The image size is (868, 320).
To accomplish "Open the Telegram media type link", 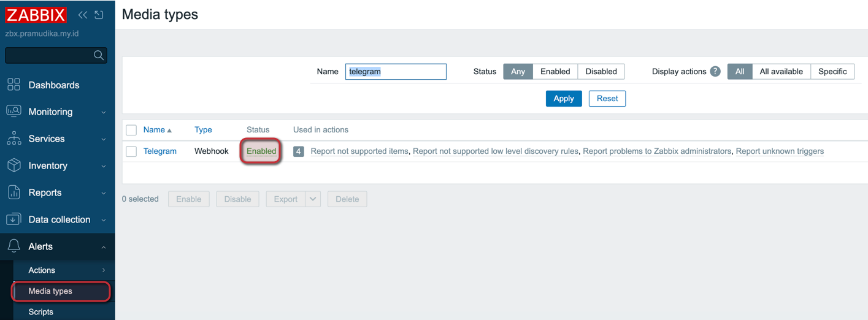I will pos(160,151).
